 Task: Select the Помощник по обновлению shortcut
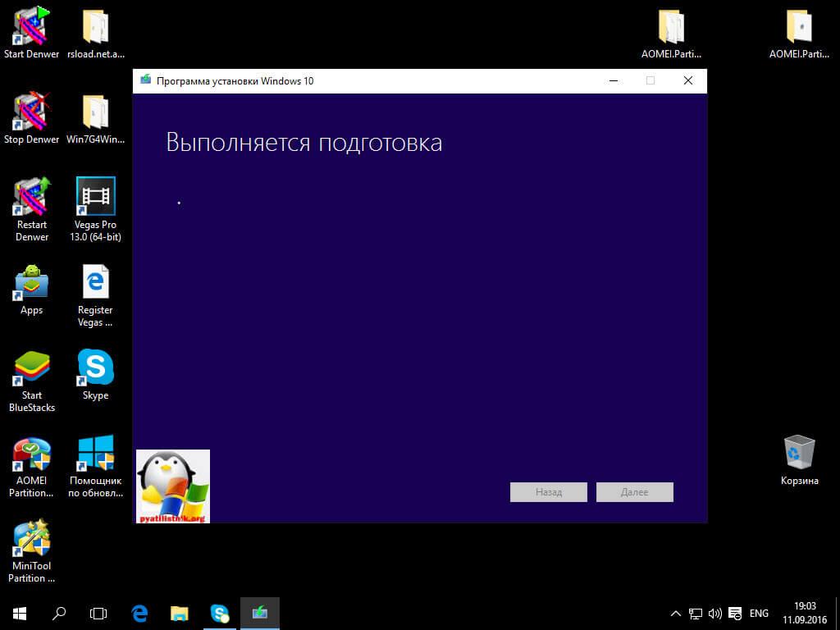[95, 466]
